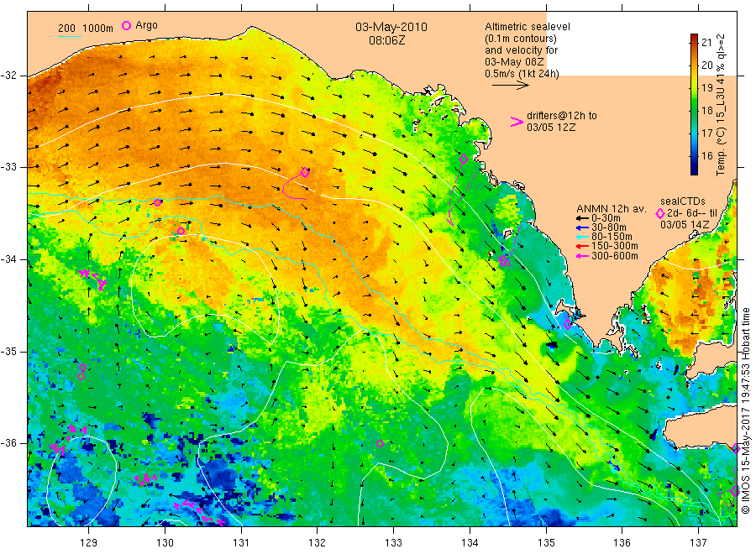
Task: Click the seal diamond marker near 134.4E 34S
Action: [x=503, y=260]
